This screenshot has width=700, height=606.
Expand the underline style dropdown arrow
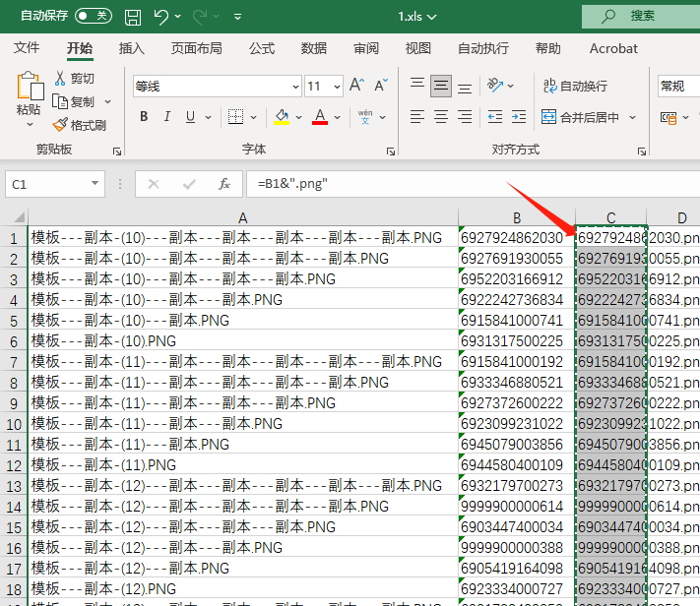[x=208, y=117]
